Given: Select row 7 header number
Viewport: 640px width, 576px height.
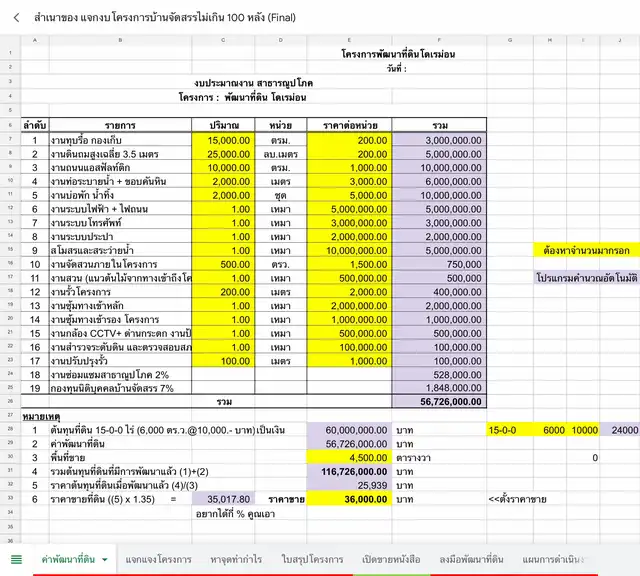Looking at the screenshot, I should click(10, 141).
